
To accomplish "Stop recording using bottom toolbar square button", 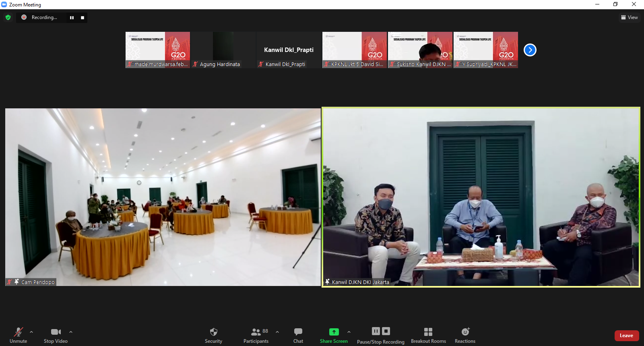I will coord(386,331).
